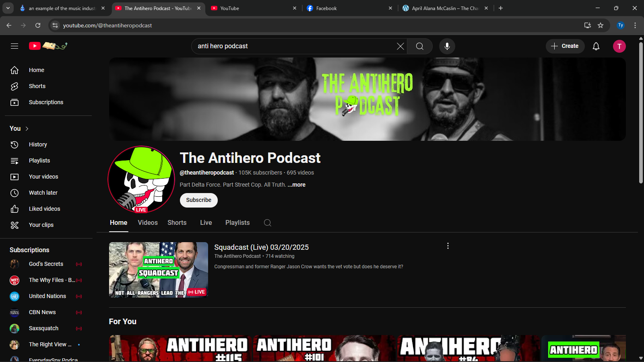Bookmark this page with star
The width and height of the screenshot is (644, 362).
point(601,25)
